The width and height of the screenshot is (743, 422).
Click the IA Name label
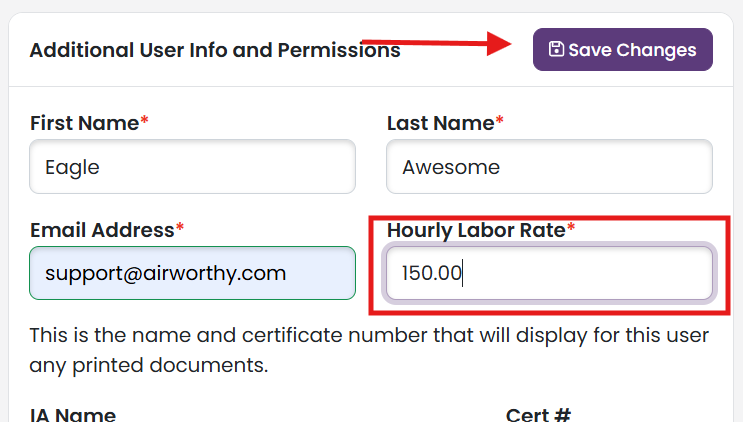(x=72, y=414)
